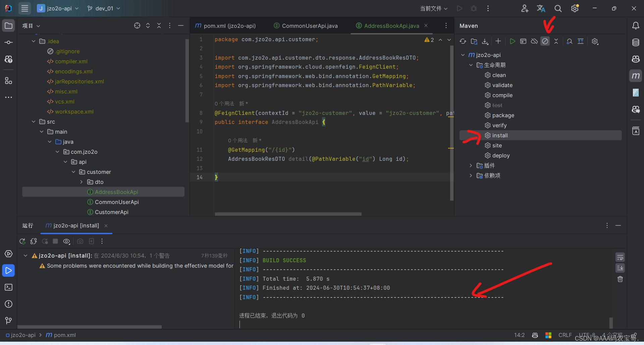Collapse the .idea folder
This screenshot has width=644, height=345.
pyautogui.click(x=34, y=41)
